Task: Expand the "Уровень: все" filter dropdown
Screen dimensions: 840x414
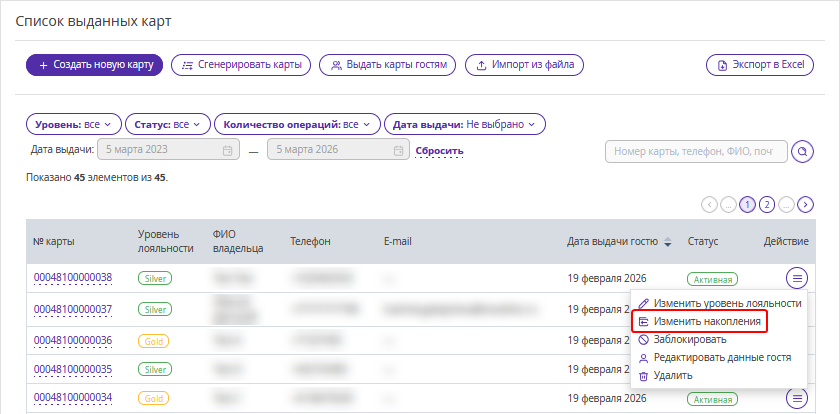Action: pos(72,124)
